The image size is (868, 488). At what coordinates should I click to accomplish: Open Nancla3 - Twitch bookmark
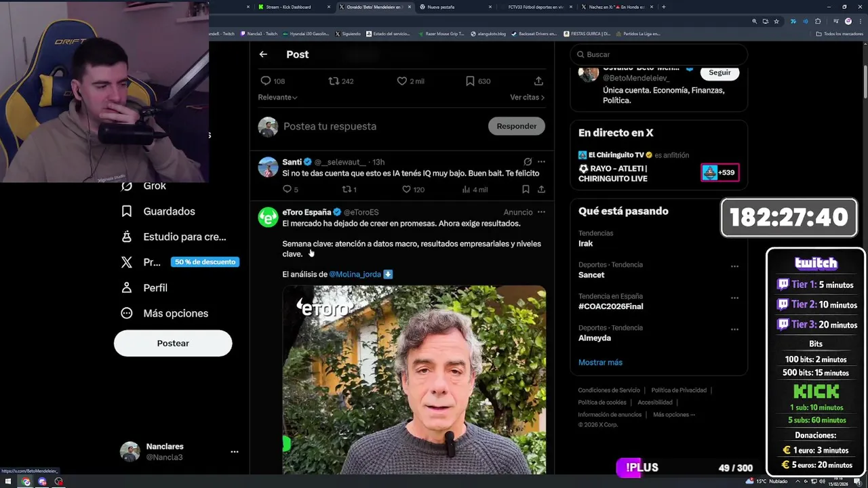click(258, 34)
